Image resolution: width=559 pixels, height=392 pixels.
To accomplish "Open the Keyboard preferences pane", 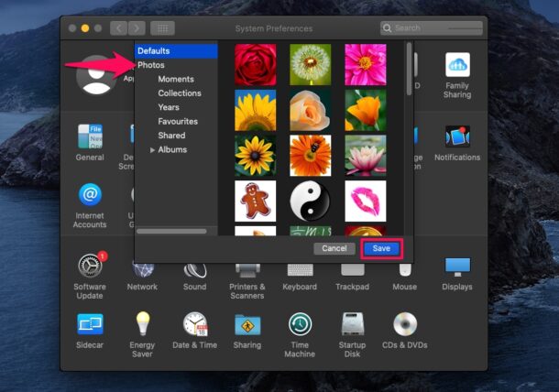I will 300,270.
